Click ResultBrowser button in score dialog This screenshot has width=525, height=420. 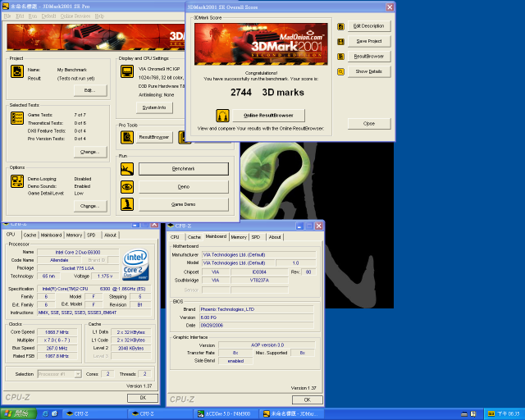pyautogui.click(x=369, y=57)
